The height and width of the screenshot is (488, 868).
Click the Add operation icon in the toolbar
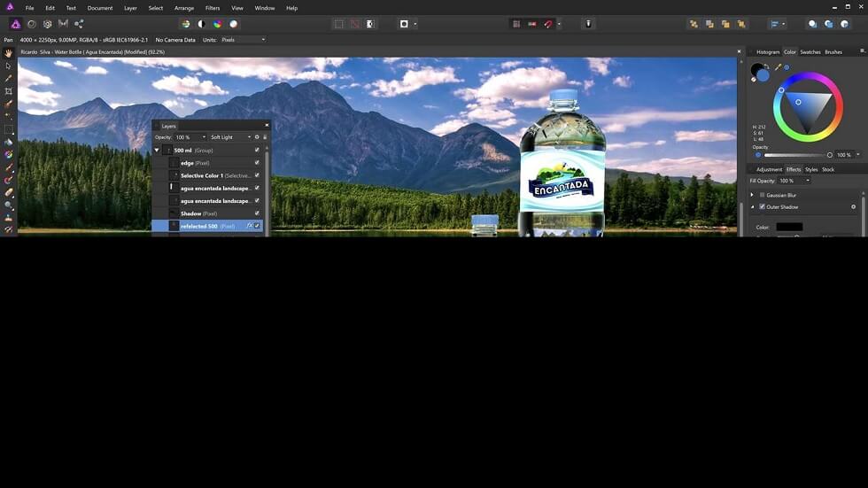[x=812, y=24]
